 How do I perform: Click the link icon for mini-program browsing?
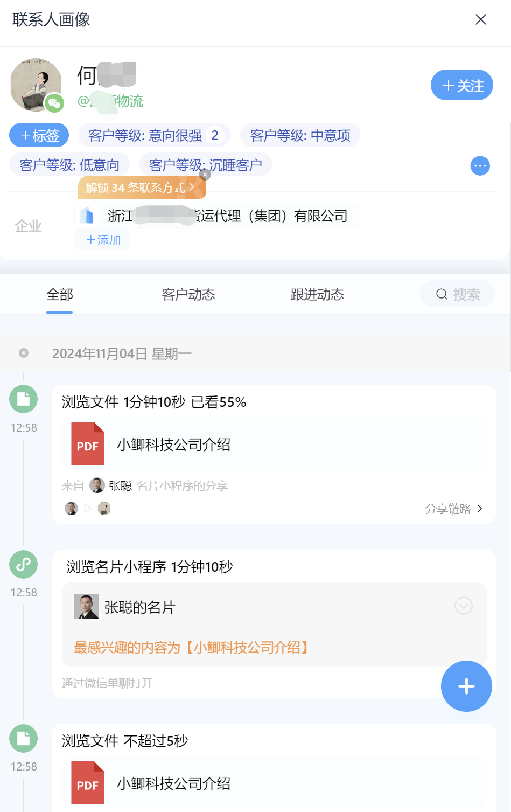coord(23,564)
